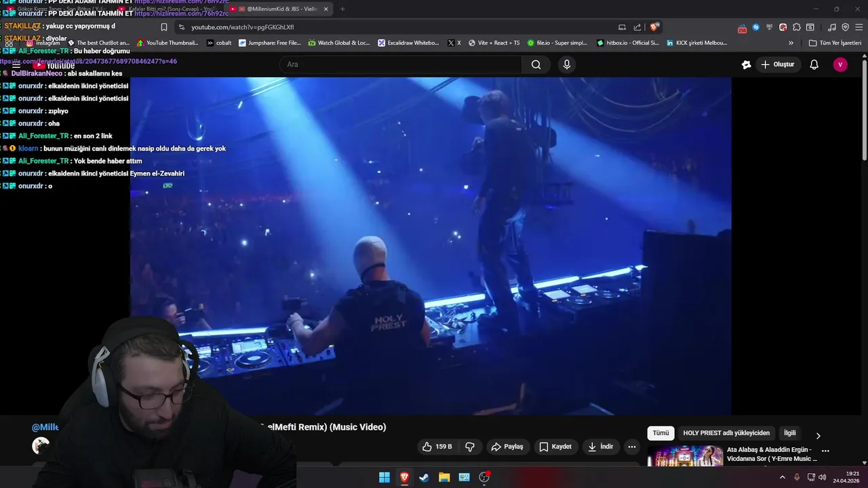Open File Explorer from the taskbar
This screenshot has height=488, width=868.
pos(444,477)
